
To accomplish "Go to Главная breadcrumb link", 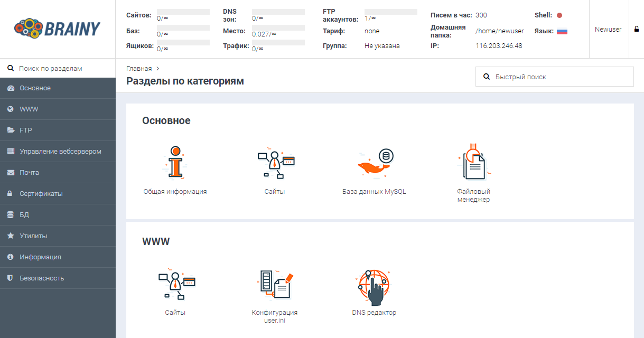I will point(139,69).
